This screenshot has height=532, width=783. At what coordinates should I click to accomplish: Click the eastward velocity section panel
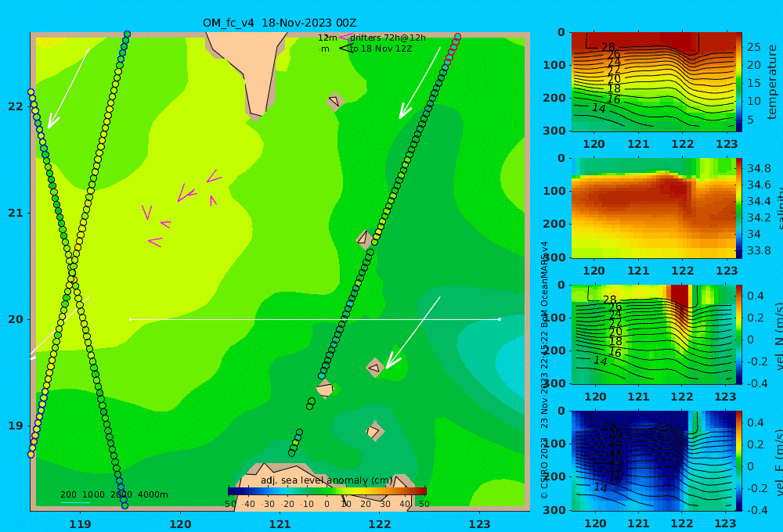(x=653, y=461)
